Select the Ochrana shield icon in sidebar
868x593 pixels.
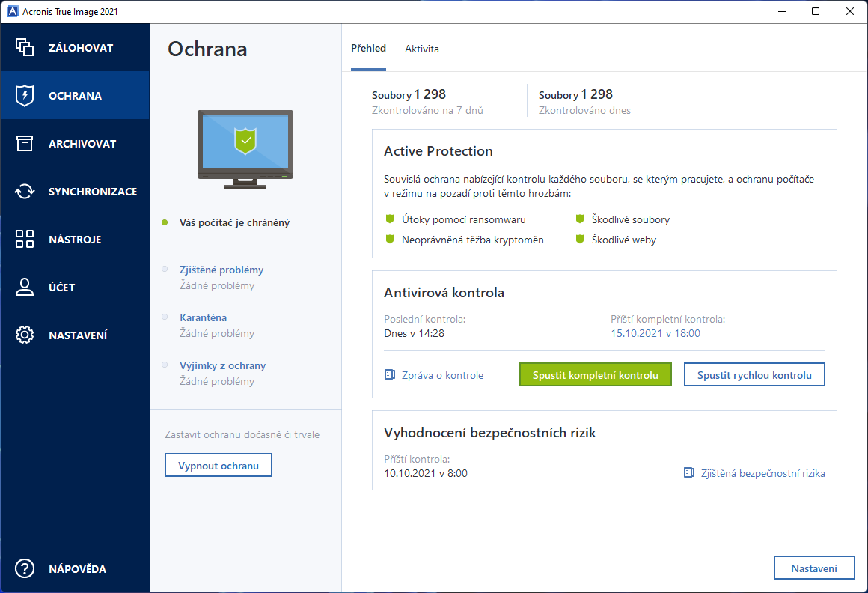(x=25, y=95)
